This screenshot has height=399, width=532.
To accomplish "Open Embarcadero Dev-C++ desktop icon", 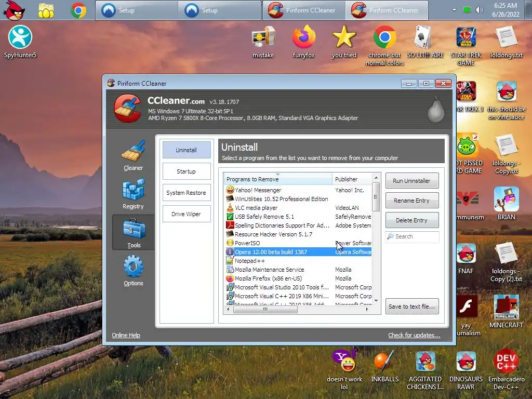I will tap(506, 369).
